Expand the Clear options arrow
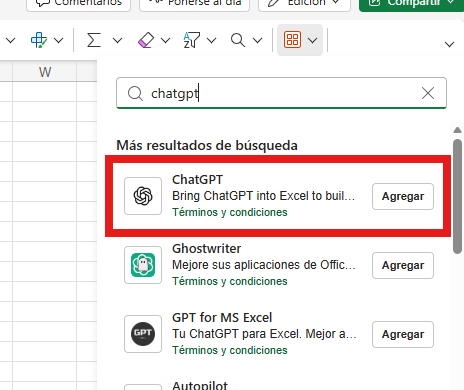This screenshot has height=390, width=464. (165, 41)
